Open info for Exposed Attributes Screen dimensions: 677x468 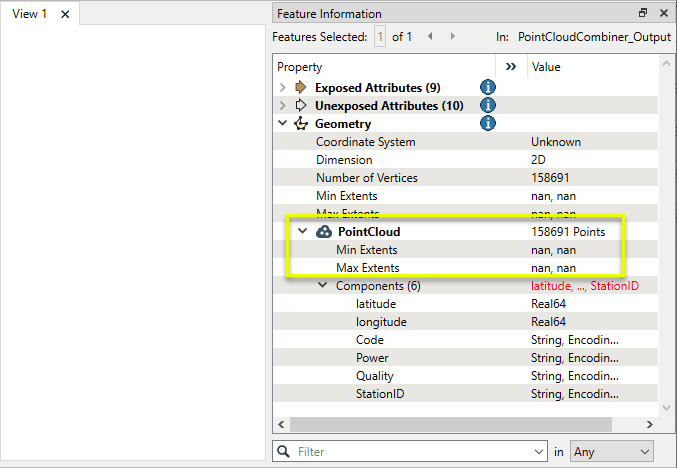tap(488, 88)
